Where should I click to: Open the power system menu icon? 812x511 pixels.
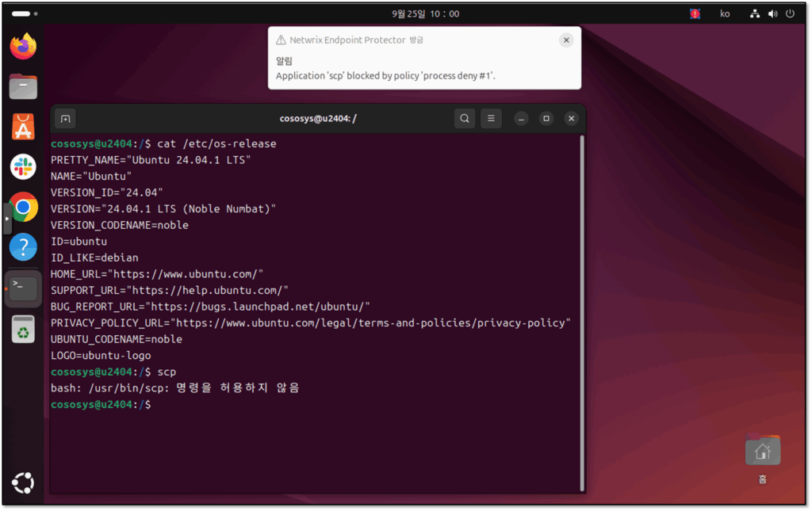pyautogui.click(x=790, y=13)
